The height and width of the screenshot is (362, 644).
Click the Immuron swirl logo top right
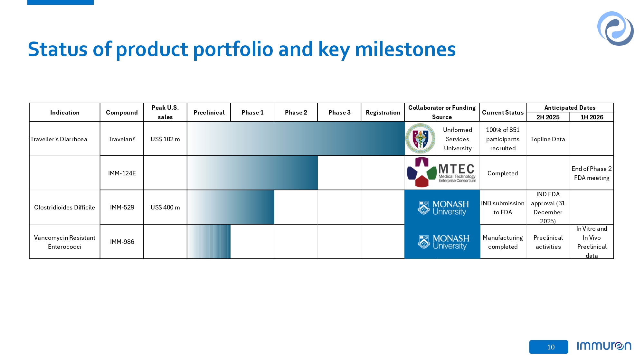[615, 28]
